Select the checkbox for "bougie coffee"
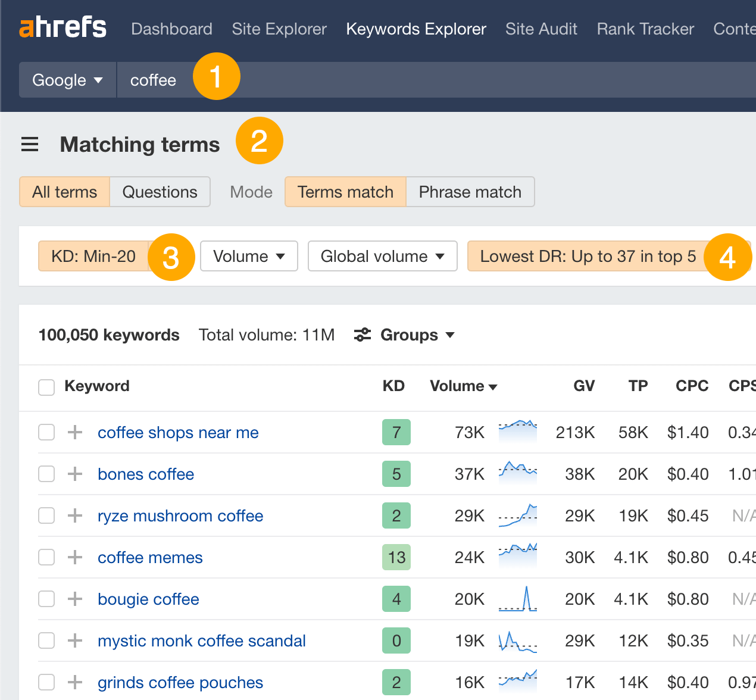The width and height of the screenshot is (756, 700). (46, 599)
